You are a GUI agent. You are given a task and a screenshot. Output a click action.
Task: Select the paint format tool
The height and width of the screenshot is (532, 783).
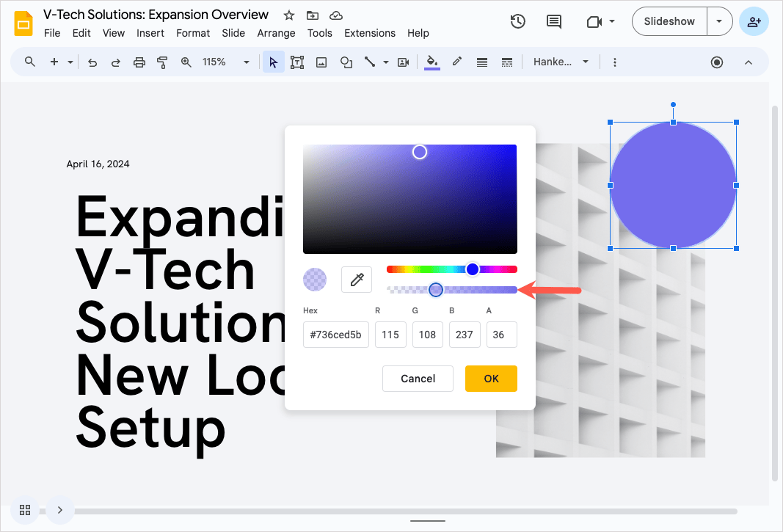[162, 62]
